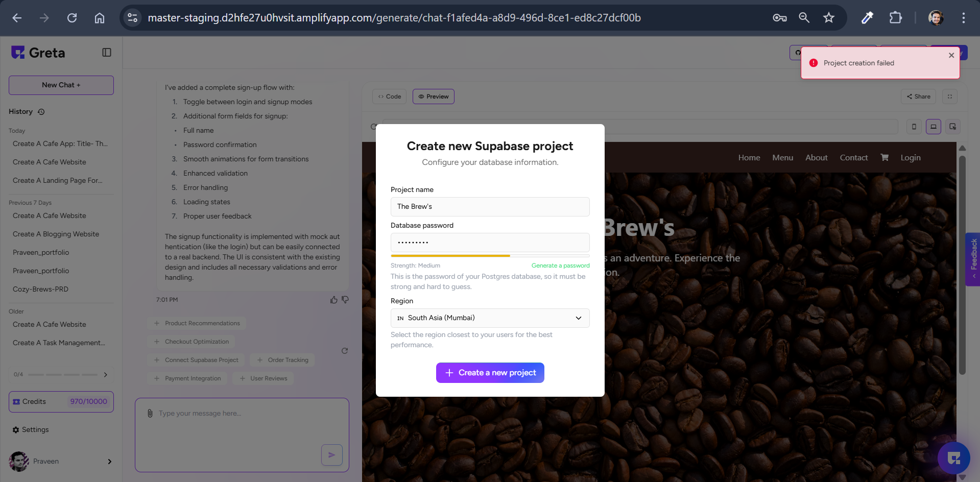Open the History clock icon

coord(41,112)
